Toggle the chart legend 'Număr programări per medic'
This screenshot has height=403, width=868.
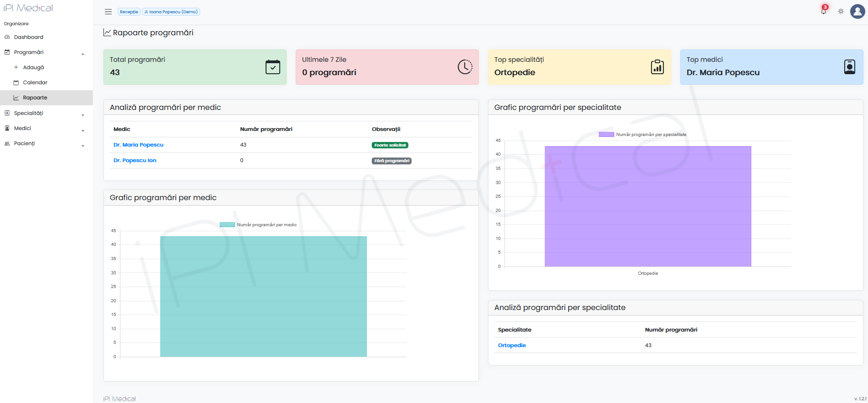point(258,225)
